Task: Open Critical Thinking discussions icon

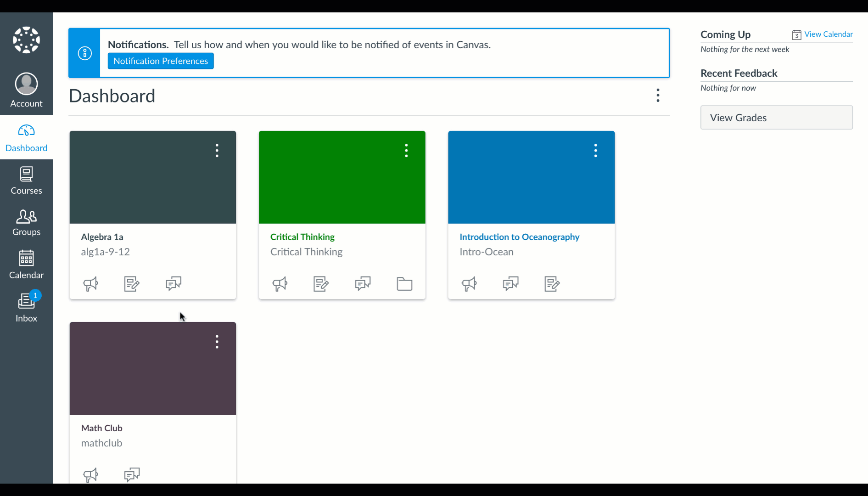Action: pos(363,284)
